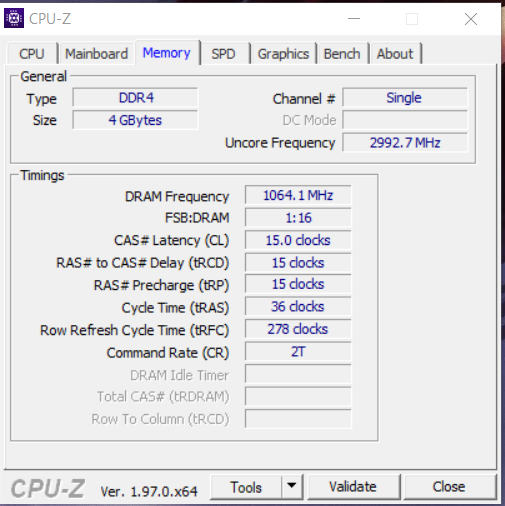Select the 1064.1 MHz DRAM frequency value

tap(298, 195)
